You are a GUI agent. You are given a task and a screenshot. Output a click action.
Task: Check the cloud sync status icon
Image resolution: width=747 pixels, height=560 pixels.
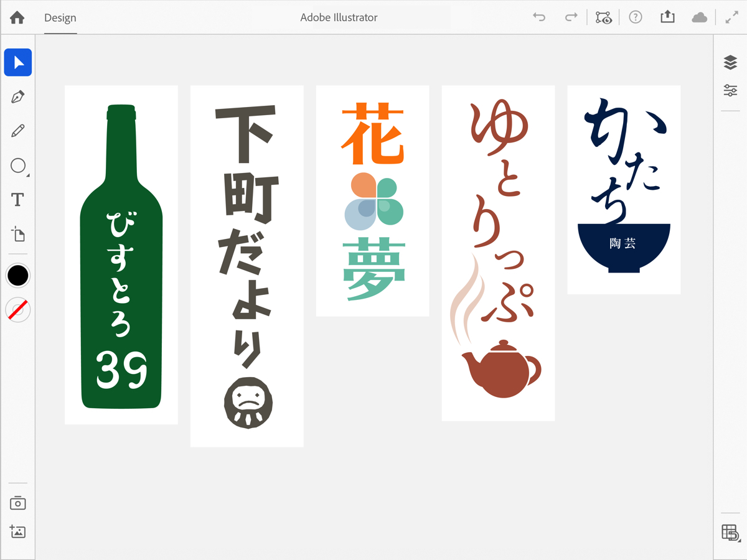tap(700, 17)
